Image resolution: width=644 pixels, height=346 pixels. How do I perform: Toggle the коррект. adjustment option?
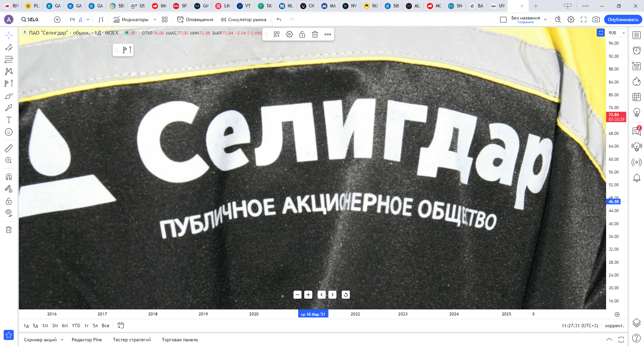point(614,326)
